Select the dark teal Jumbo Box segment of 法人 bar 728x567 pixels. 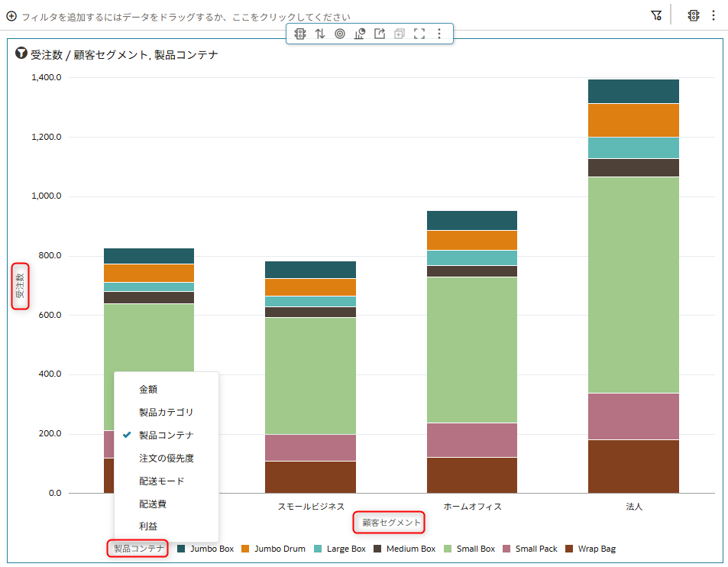coord(633,91)
